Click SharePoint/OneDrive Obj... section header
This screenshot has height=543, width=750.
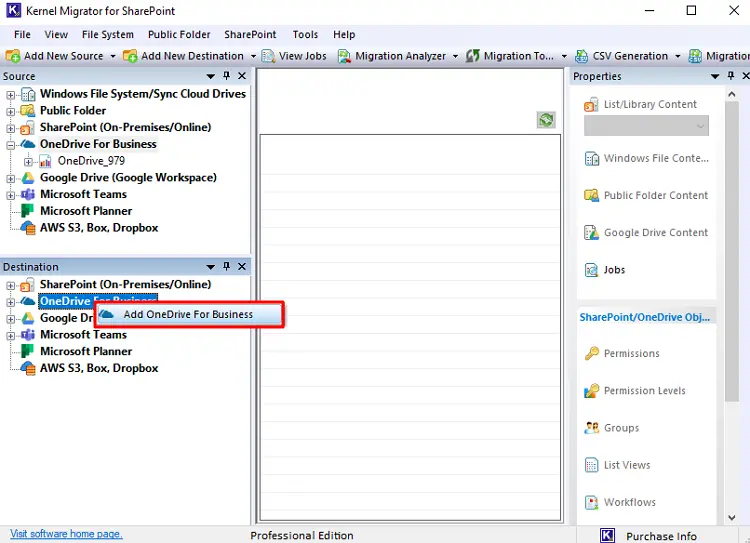click(x=644, y=317)
